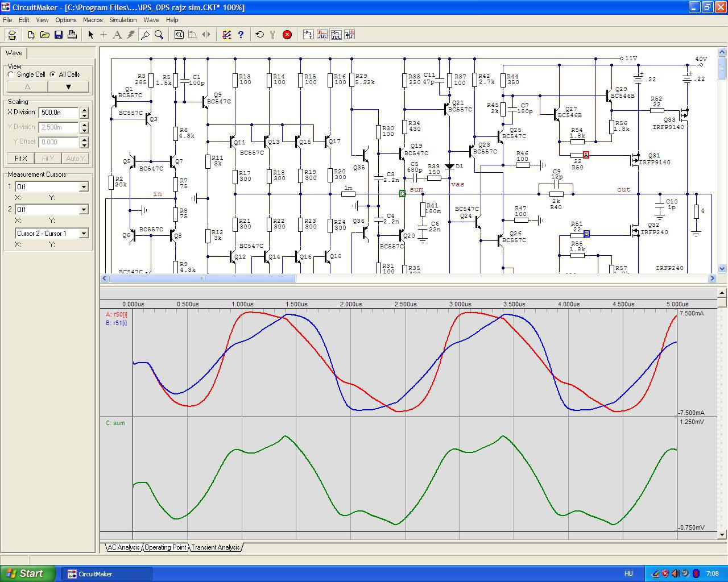The height and width of the screenshot is (582, 728).
Task: Click the reset simulation circular arrow icon
Action: (x=260, y=35)
